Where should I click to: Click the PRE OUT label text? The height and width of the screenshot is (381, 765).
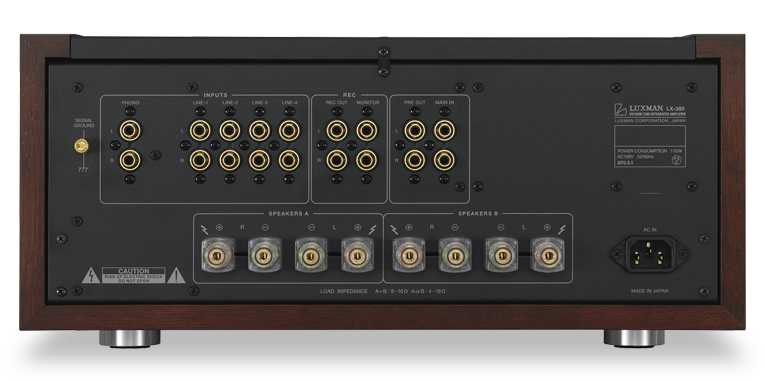[415, 103]
